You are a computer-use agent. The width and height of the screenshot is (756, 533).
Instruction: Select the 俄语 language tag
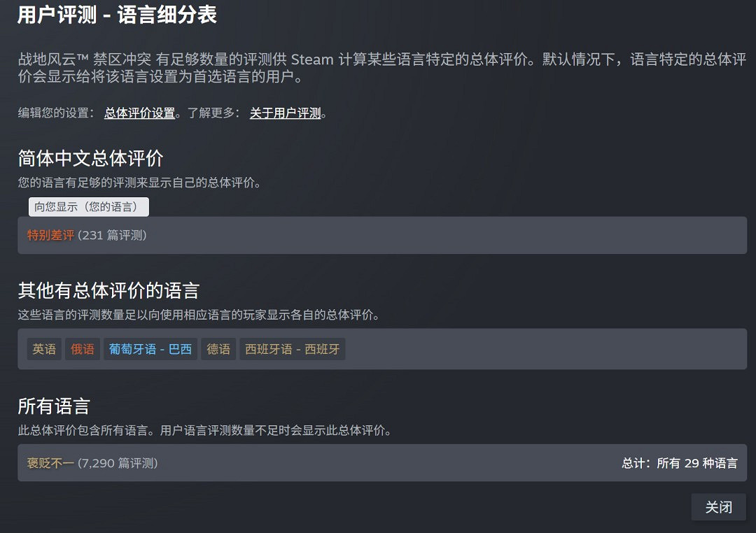click(82, 349)
